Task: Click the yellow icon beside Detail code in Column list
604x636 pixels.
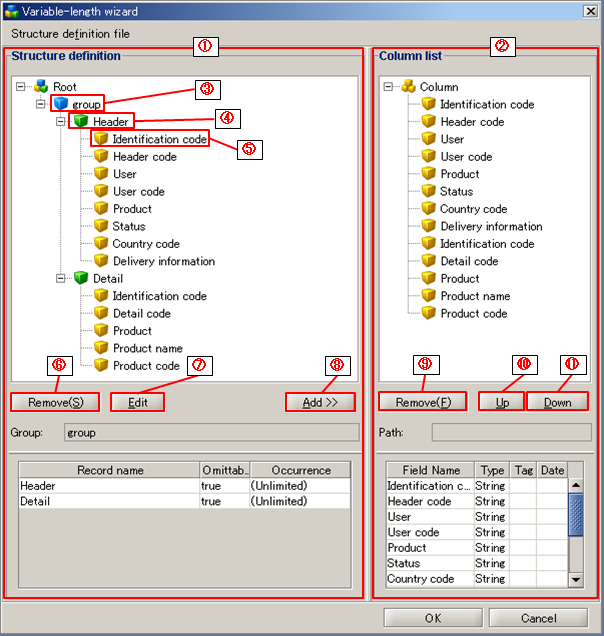Action: pos(428,261)
